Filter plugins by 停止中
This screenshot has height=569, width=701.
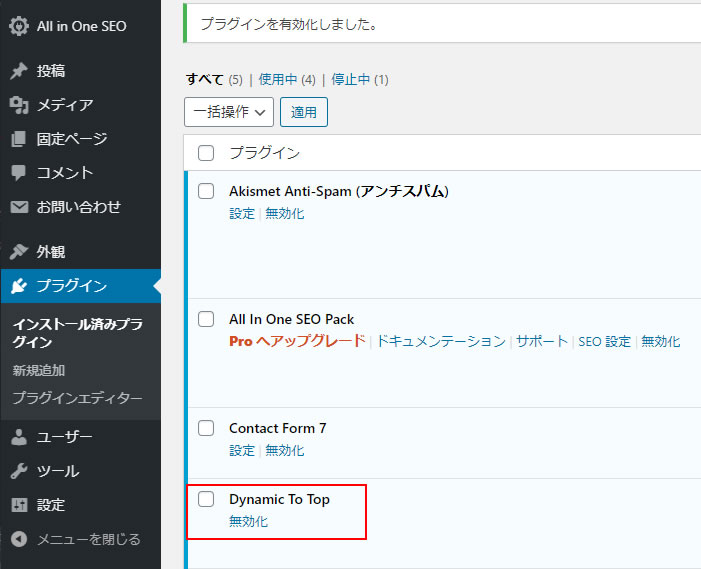point(350,80)
